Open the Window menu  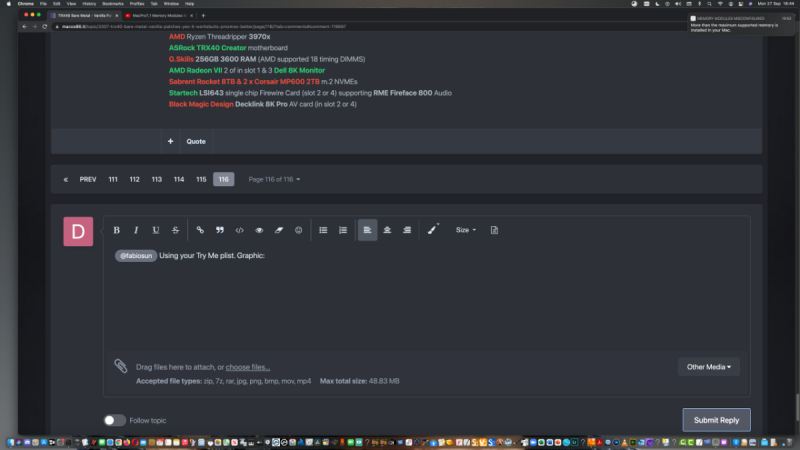[171, 4]
